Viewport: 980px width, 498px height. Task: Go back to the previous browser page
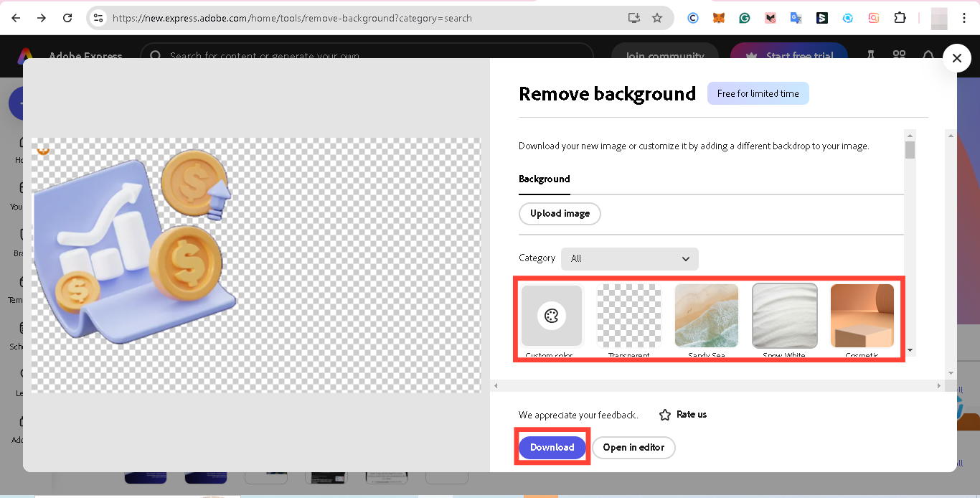tap(16, 18)
